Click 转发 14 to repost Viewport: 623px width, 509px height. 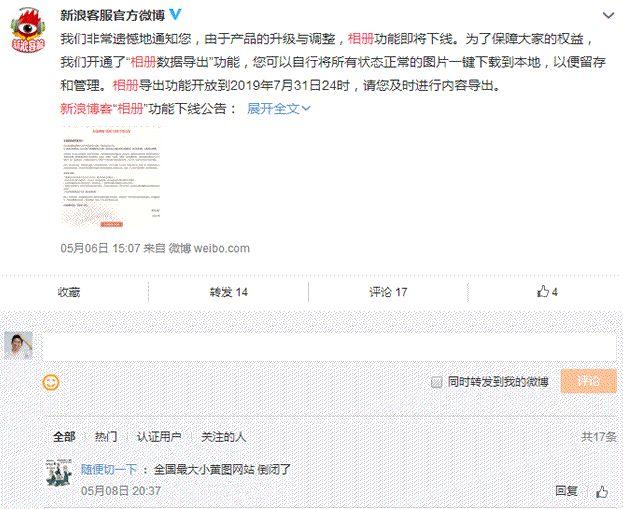coord(228,292)
